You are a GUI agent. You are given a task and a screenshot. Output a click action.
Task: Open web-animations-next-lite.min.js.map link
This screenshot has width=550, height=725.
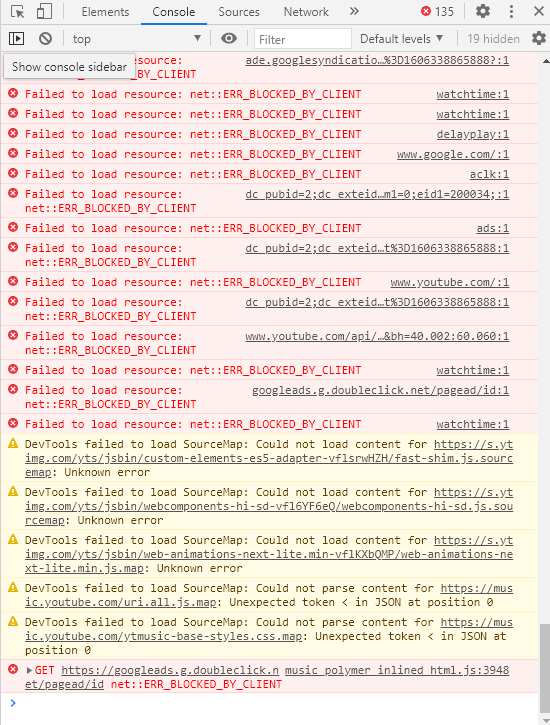269,554
